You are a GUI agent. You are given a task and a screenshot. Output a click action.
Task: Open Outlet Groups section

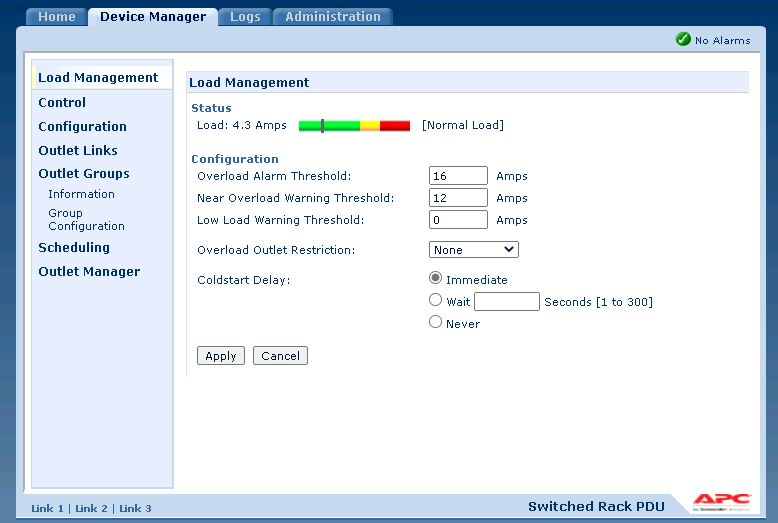[x=84, y=174]
